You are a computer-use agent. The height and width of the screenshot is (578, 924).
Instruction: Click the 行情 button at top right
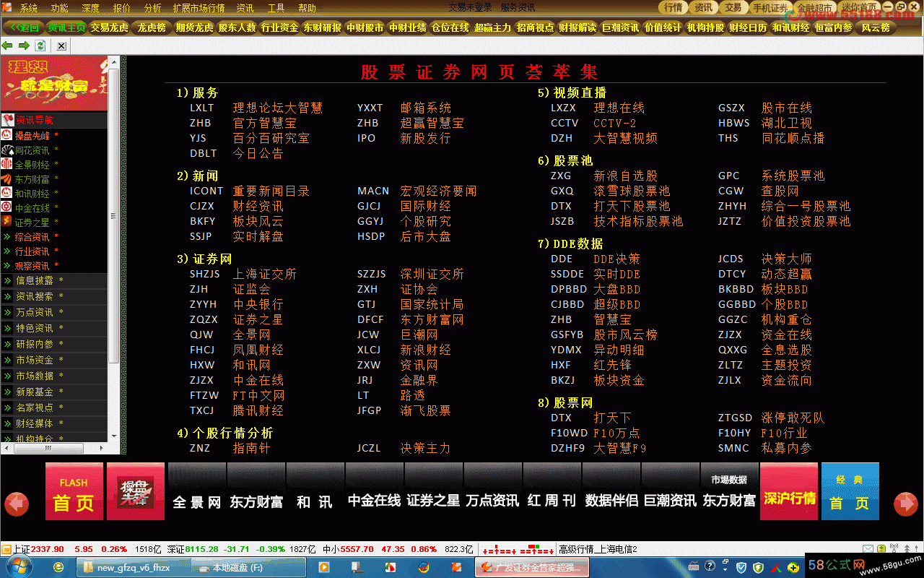tap(673, 7)
